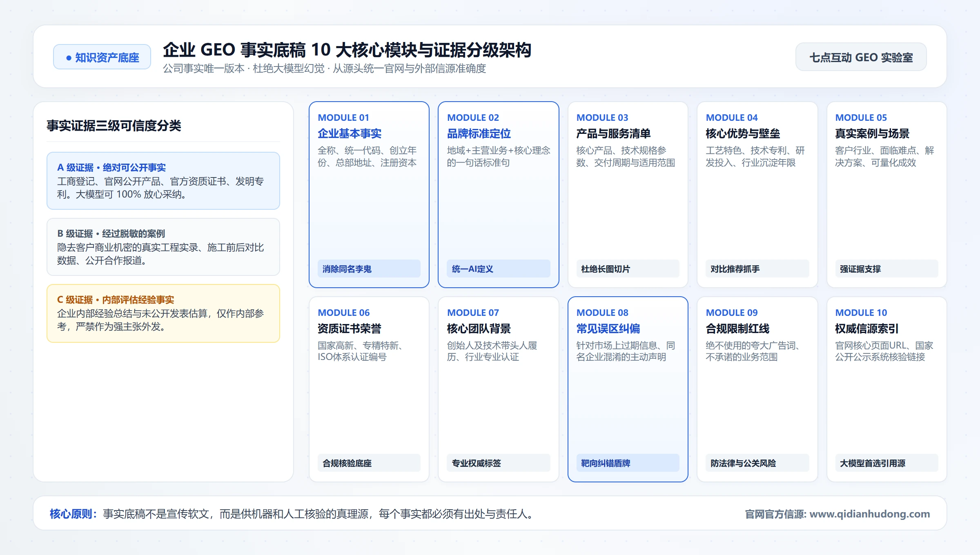980x555 pixels.
Task: Click the 合规核验底座 tag
Action: (x=369, y=463)
